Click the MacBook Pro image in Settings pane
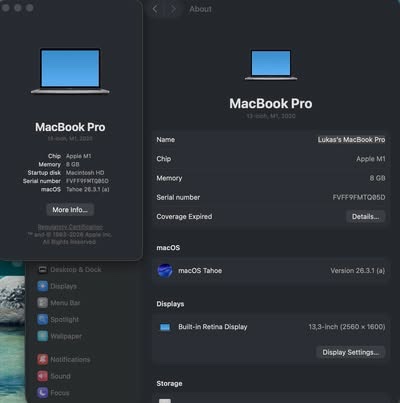 (x=271, y=65)
